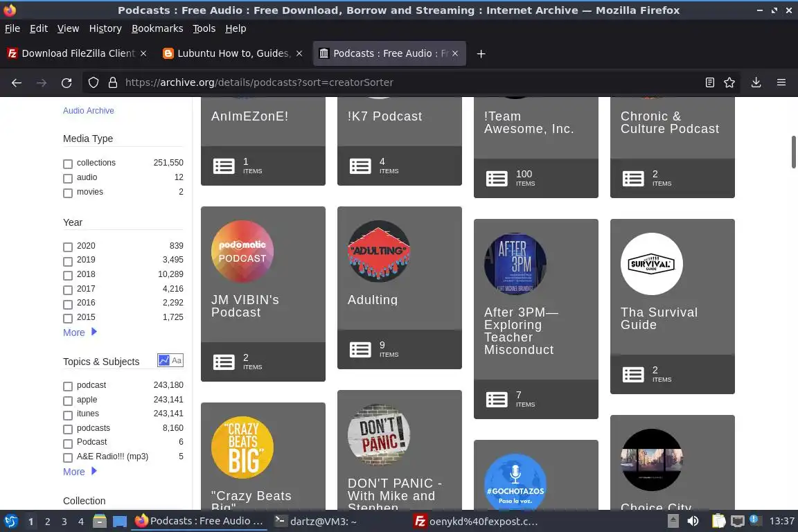Viewport: 798px width, 532px height.
Task: Open the Audio Archive link
Action: [89, 110]
